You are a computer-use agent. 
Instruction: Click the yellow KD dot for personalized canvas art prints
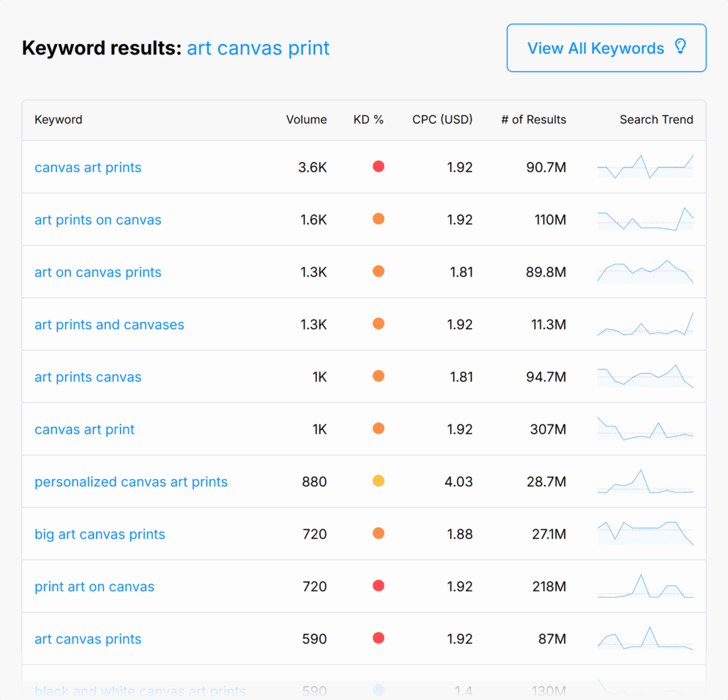pyautogui.click(x=378, y=481)
